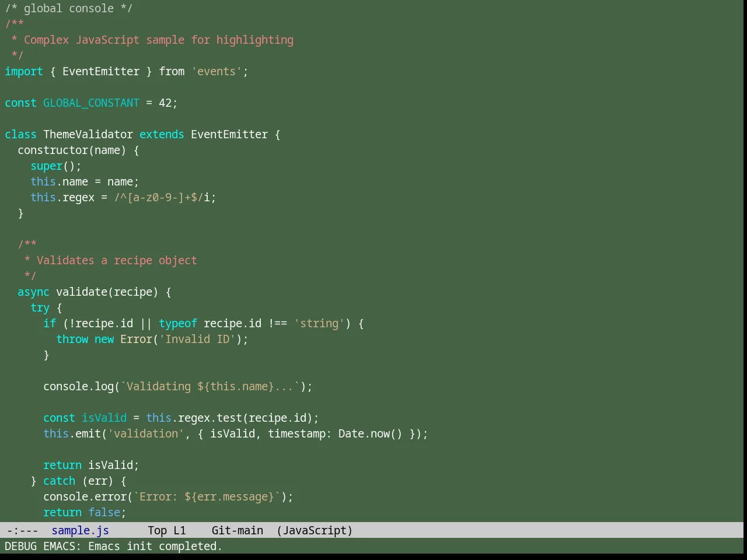Click GLOBAL_CONSTANT identifier
The height and width of the screenshot is (560, 747).
tap(91, 103)
